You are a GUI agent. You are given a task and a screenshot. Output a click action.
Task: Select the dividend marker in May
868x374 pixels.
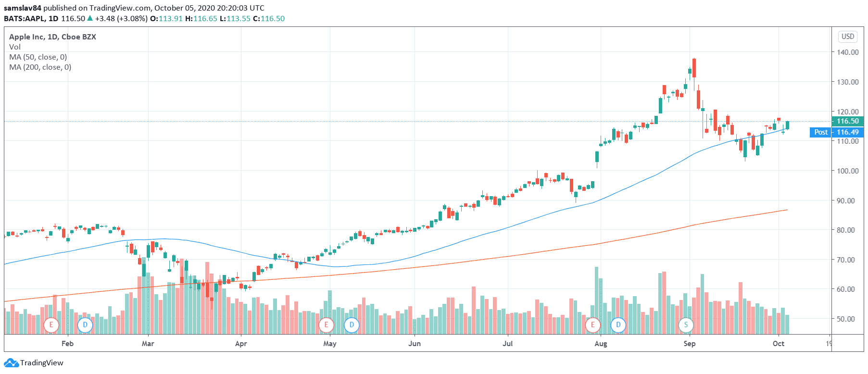click(352, 325)
